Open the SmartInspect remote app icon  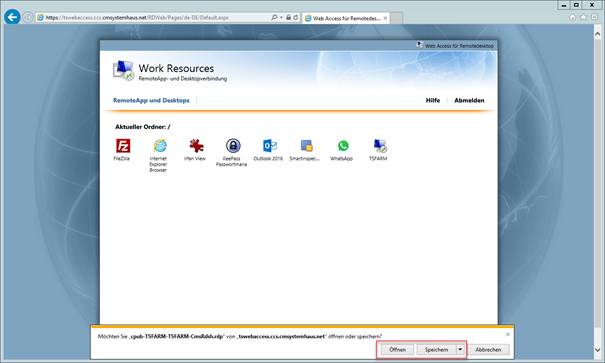pos(306,146)
